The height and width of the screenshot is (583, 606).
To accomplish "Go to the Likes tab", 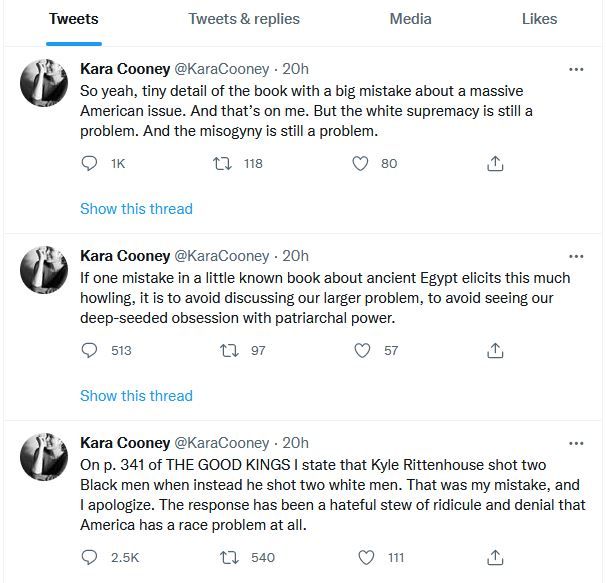I will (x=539, y=19).
